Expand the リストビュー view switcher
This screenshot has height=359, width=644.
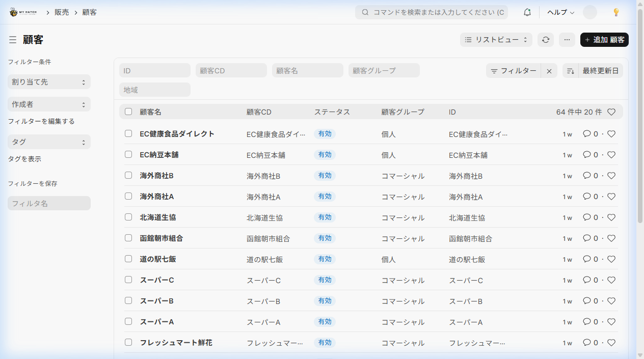(496, 40)
